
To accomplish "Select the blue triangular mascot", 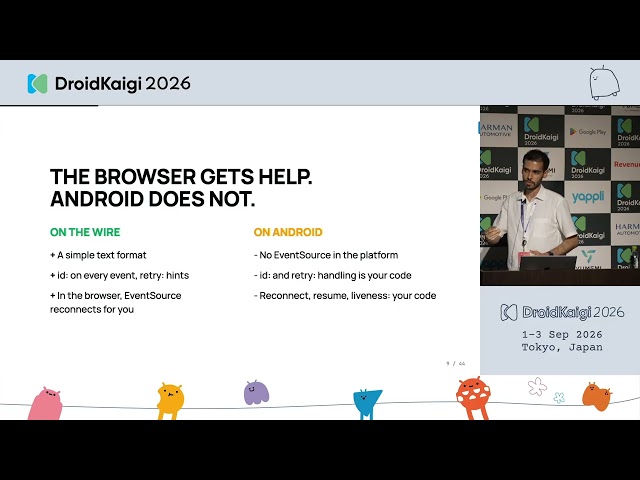I will (x=367, y=404).
